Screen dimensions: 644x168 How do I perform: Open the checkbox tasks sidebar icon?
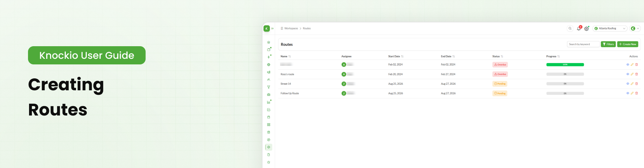pos(268,110)
